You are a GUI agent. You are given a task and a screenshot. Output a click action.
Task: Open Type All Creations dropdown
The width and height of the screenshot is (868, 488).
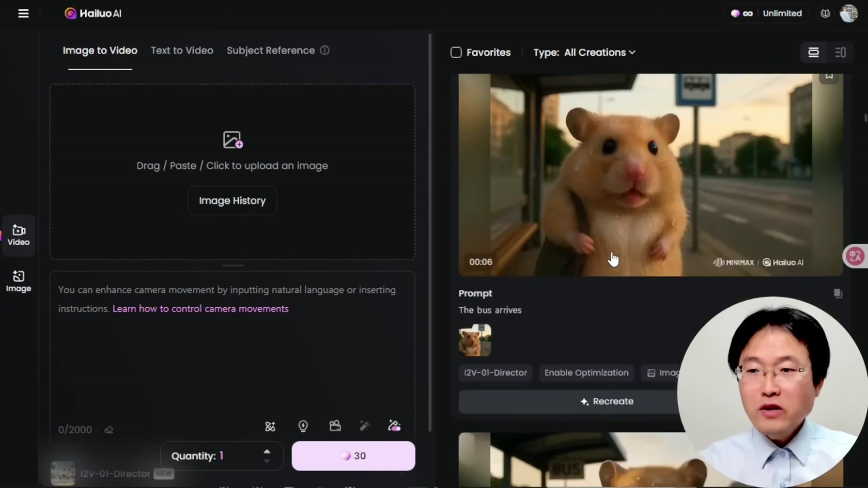click(x=585, y=52)
